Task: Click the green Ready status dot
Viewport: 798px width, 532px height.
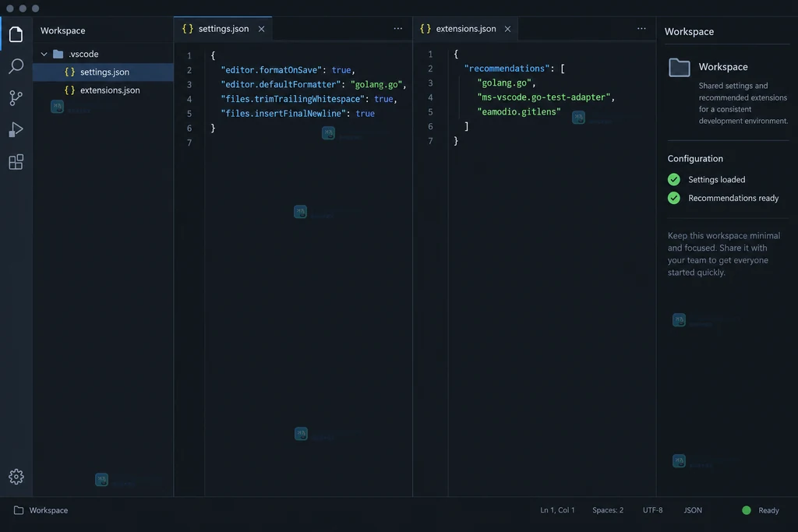Action: click(747, 510)
